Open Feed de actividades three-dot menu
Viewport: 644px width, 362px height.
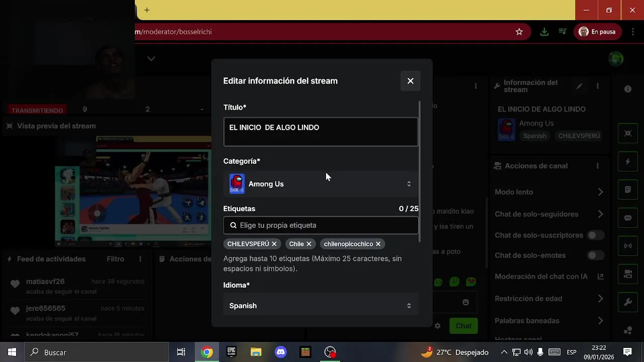tap(140, 259)
